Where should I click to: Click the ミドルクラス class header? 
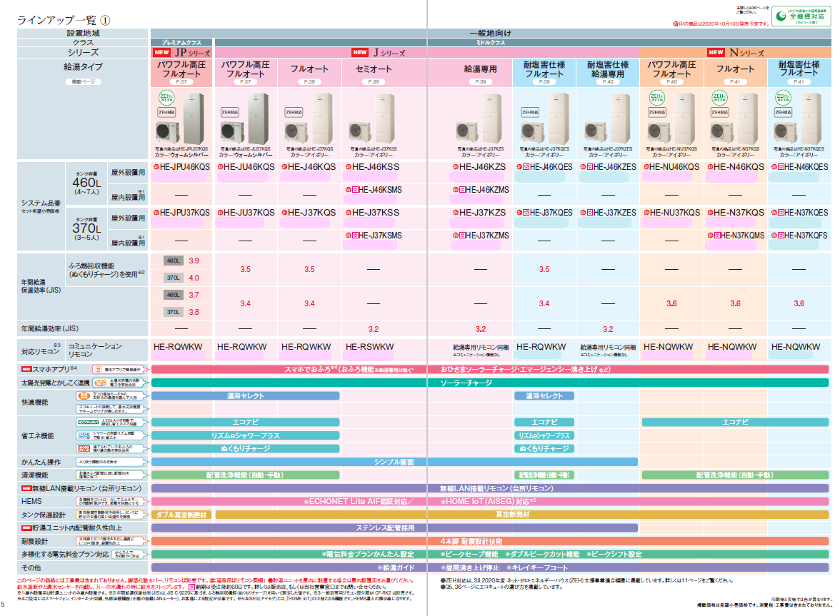523,42
